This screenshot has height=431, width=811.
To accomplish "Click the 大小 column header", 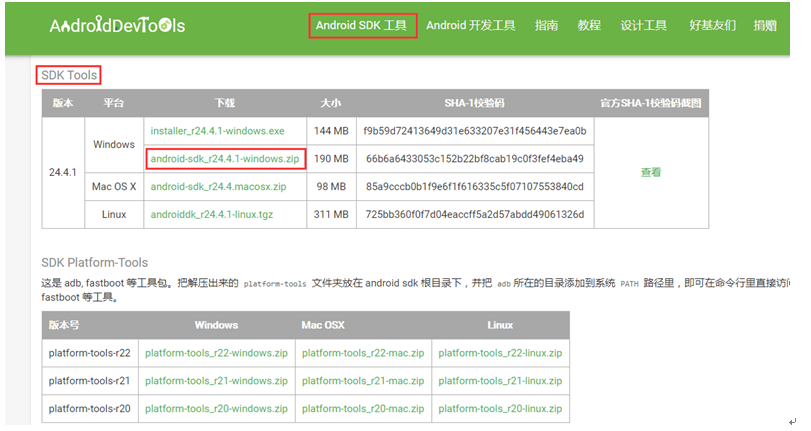I will [x=331, y=103].
